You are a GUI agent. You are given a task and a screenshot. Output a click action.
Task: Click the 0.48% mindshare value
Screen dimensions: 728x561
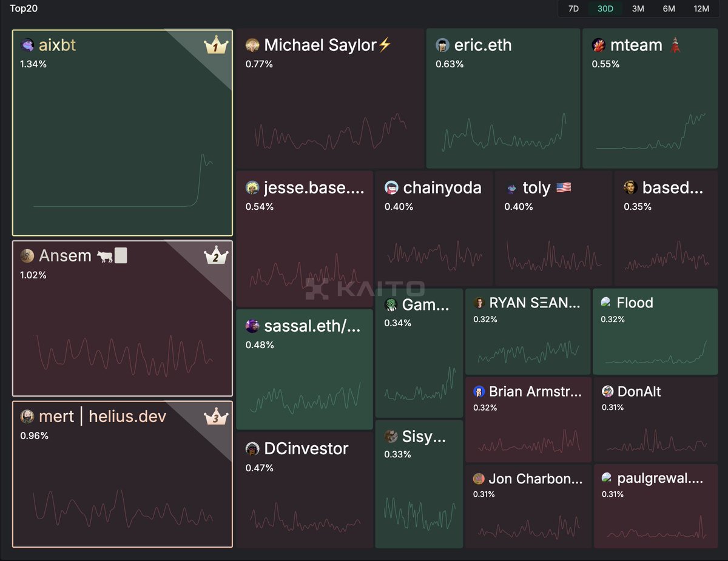pos(260,344)
